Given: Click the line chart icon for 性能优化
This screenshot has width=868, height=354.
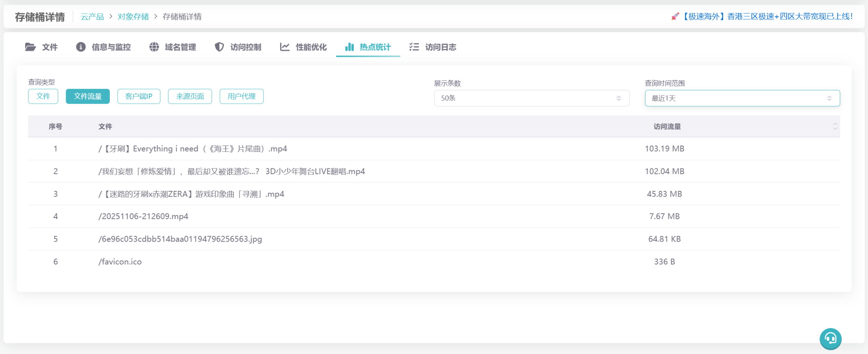Looking at the screenshot, I should (x=285, y=47).
